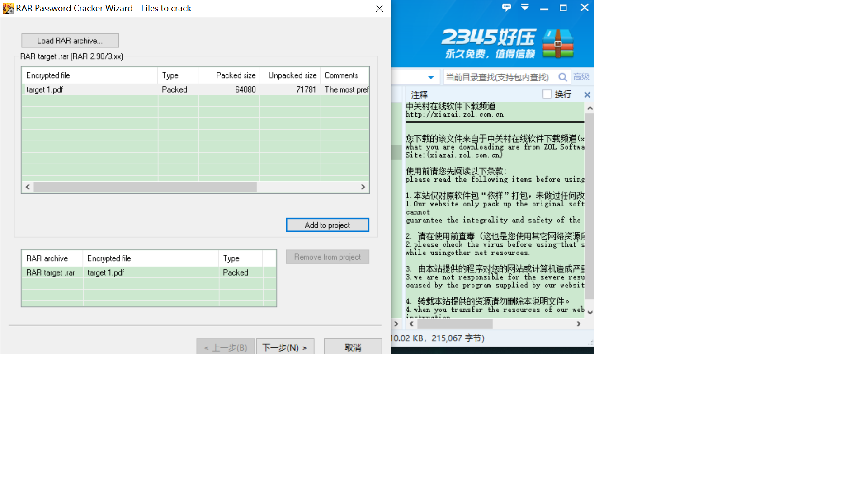This screenshot has height=488, width=868.
Task: Click the RAR Password Cracker title icon
Action: (x=8, y=8)
